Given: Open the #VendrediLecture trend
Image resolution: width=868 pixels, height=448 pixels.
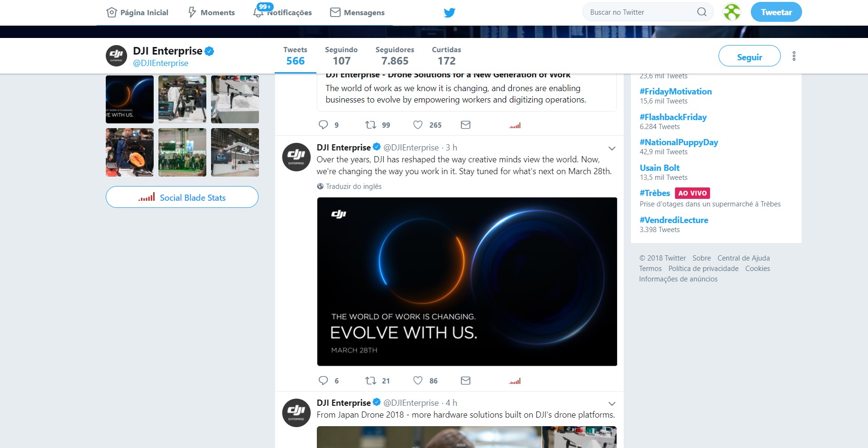Looking at the screenshot, I should point(674,220).
